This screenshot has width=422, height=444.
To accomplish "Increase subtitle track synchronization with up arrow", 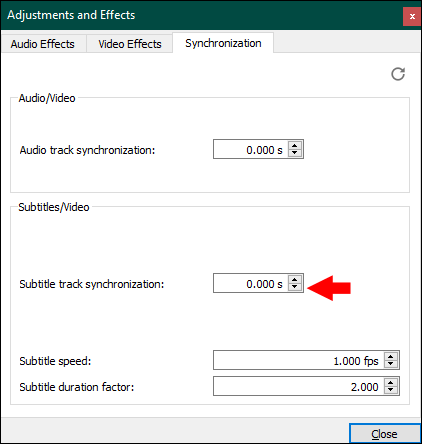I will click(295, 280).
